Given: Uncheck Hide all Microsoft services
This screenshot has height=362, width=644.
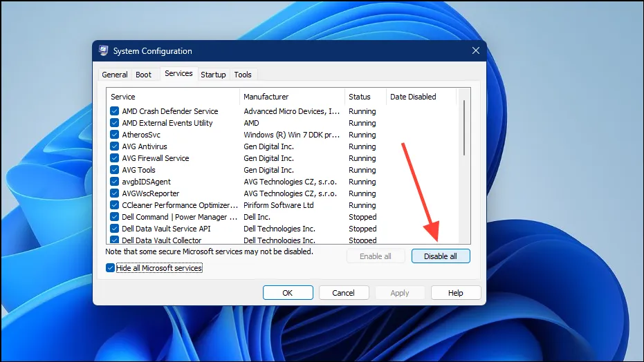Looking at the screenshot, I should click(110, 268).
